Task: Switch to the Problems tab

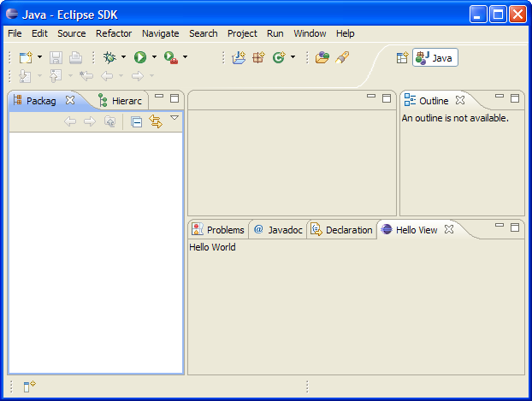Action: click(x=218, y=230)
